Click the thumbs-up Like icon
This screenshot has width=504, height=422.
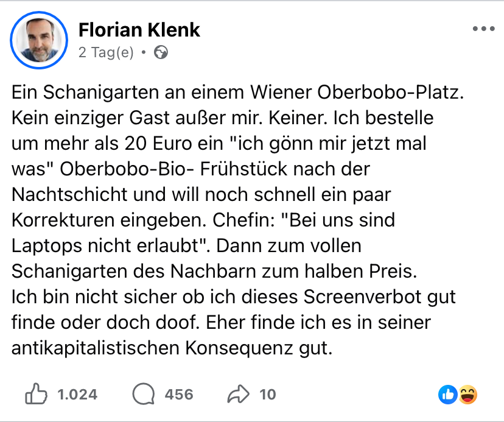pyautogui.click(x=36, y=394)
